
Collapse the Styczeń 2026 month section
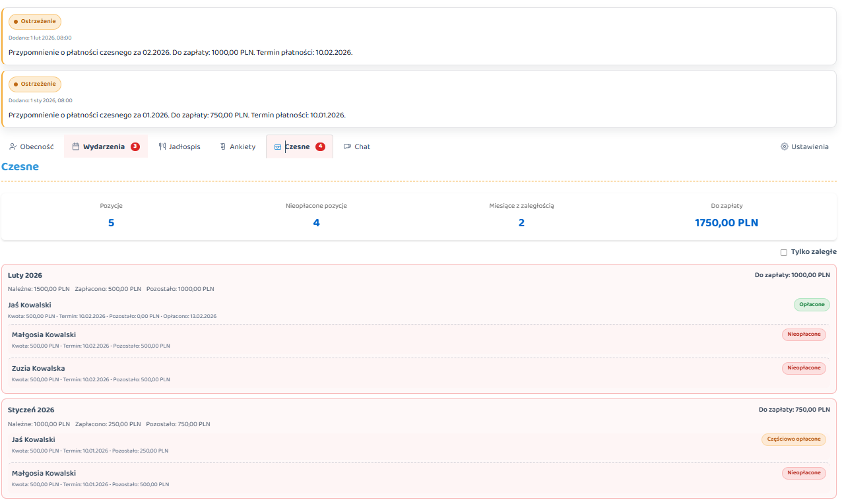31,410
